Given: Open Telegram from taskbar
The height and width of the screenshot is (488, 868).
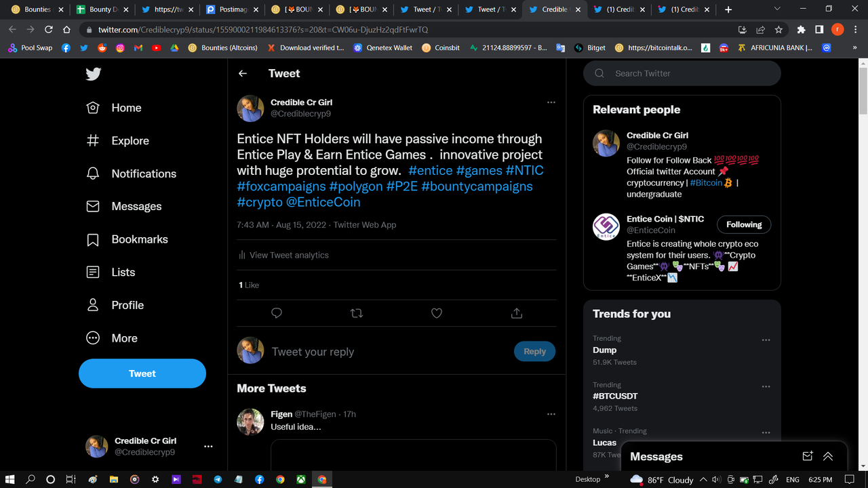Looking at the screenshot, I should point(218,479).
